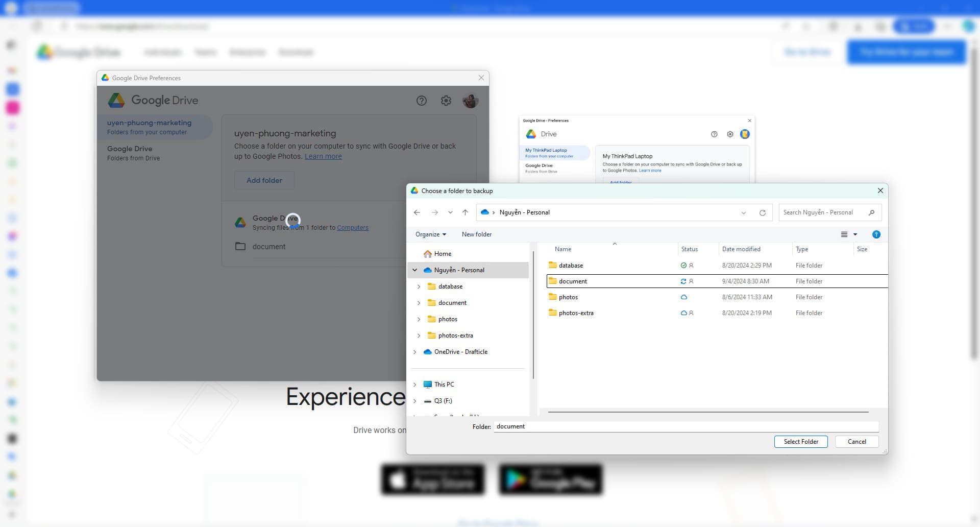Viewport: 980px width, 527px height.
Task: Create a New folder
Action: (x=477, y=234)
